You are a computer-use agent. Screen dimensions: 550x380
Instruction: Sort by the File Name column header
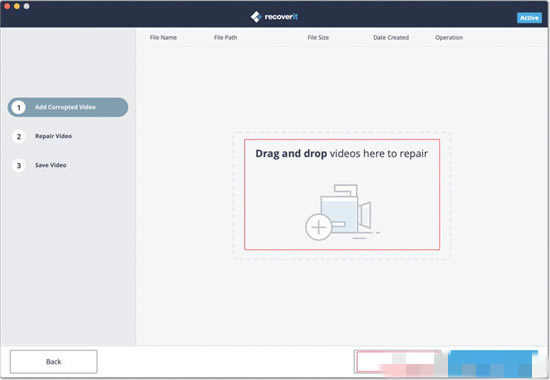(163, 38)
